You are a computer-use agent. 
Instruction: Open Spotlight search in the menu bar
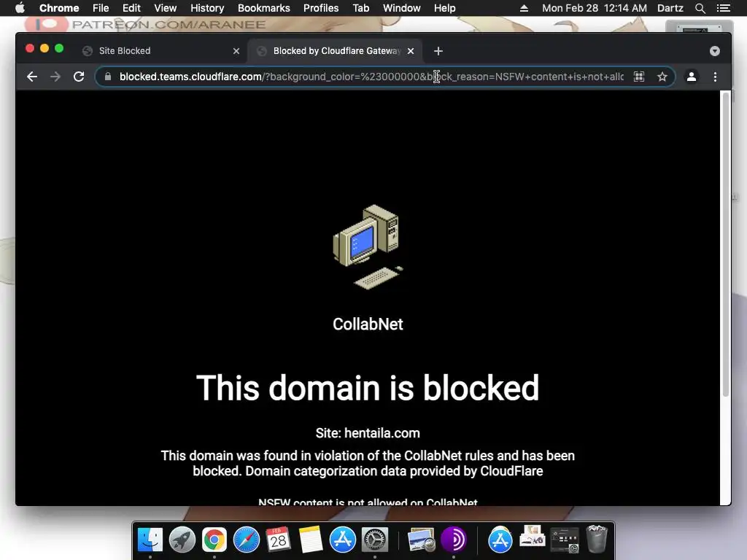coord(700,8)
